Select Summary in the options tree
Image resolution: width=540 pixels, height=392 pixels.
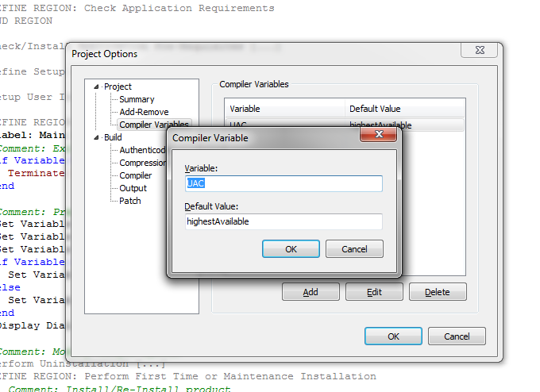coord(137,99)
